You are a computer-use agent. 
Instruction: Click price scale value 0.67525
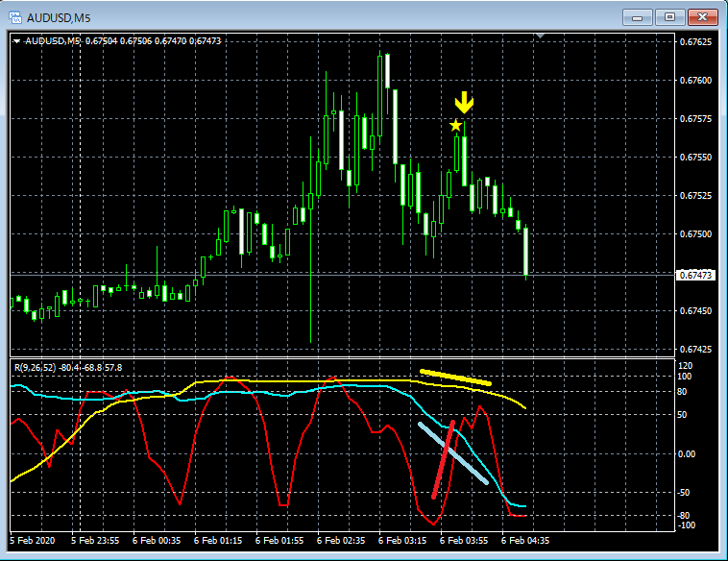pos(695,196)
